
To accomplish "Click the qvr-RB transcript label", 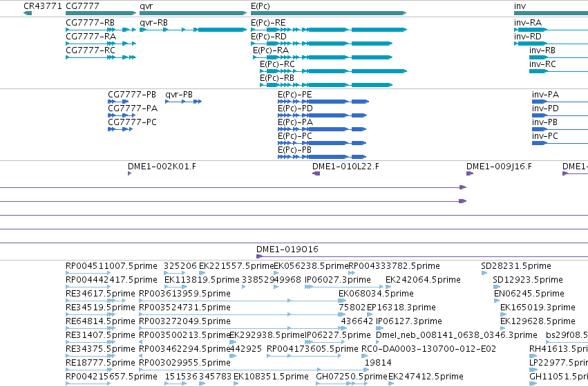I will pyautogui.click(x=154, y=23).
